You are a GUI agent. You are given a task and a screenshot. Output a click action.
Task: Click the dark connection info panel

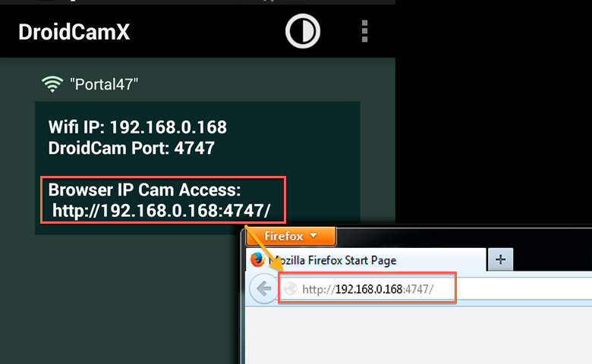197,168
